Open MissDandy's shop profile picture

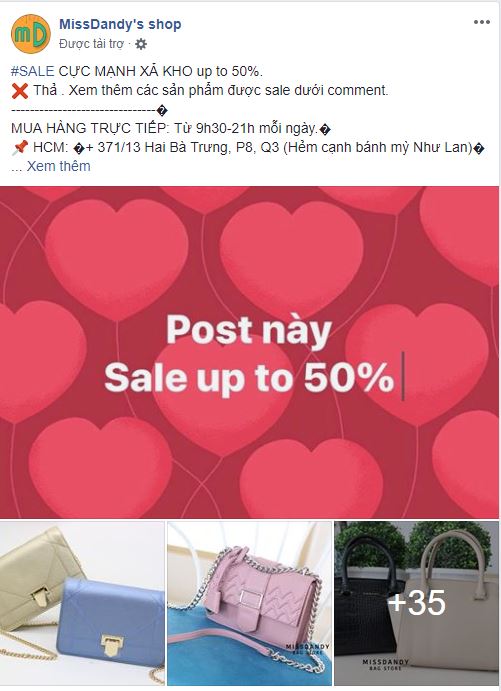(x=31, y=34)
